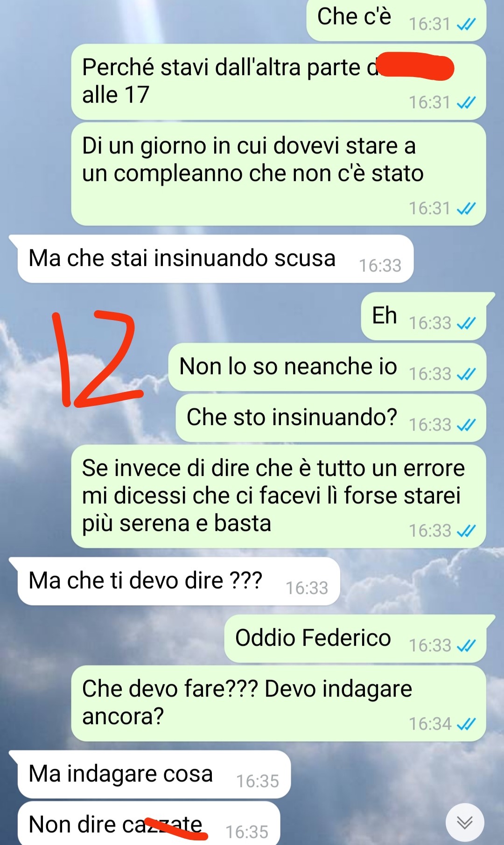Tap double check on 'Oddio Federico' message

[x=466, y=645]
